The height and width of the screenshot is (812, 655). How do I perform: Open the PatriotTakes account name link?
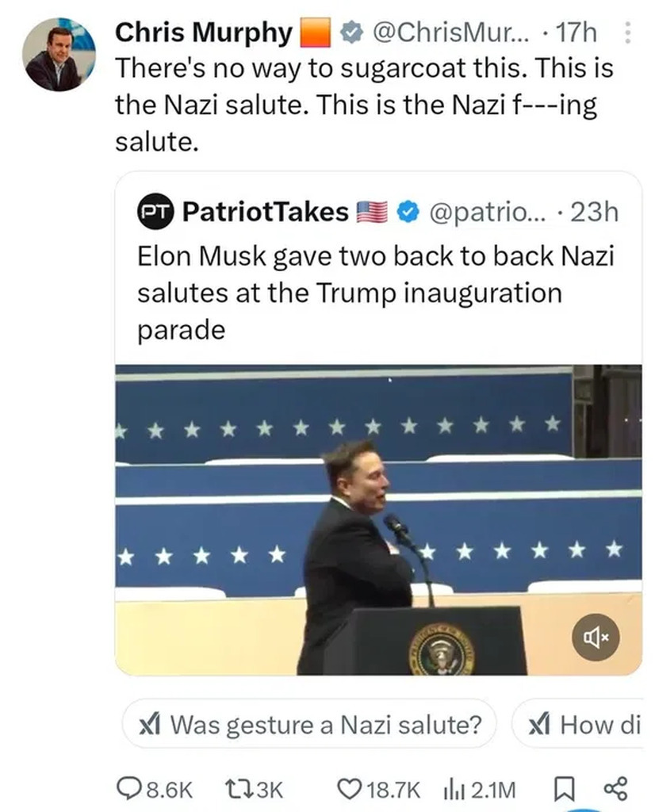coord(265,212)
